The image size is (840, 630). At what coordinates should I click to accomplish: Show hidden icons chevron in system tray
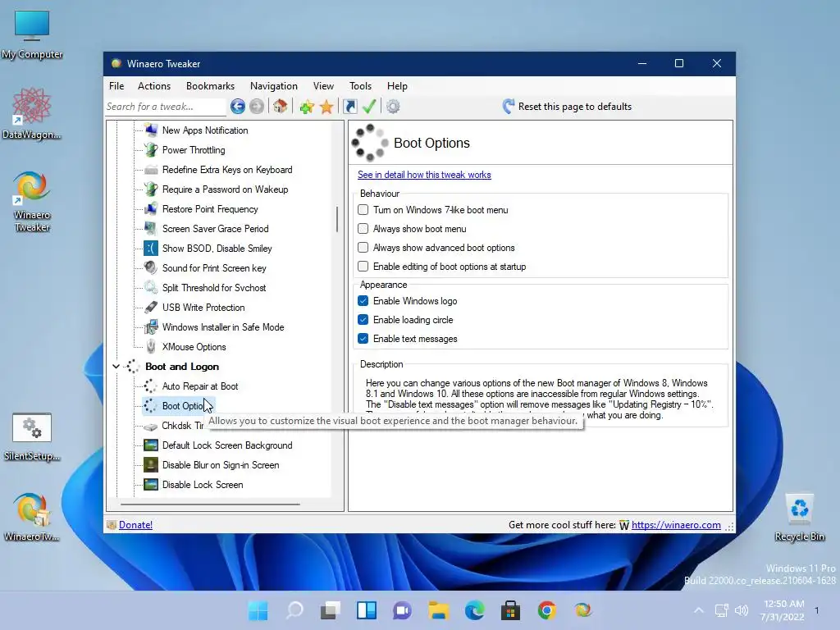coord(699,610)
